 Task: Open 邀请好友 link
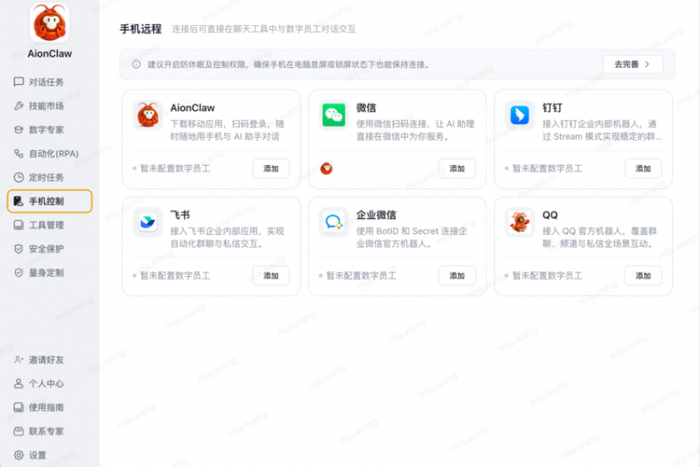point(50,359)
